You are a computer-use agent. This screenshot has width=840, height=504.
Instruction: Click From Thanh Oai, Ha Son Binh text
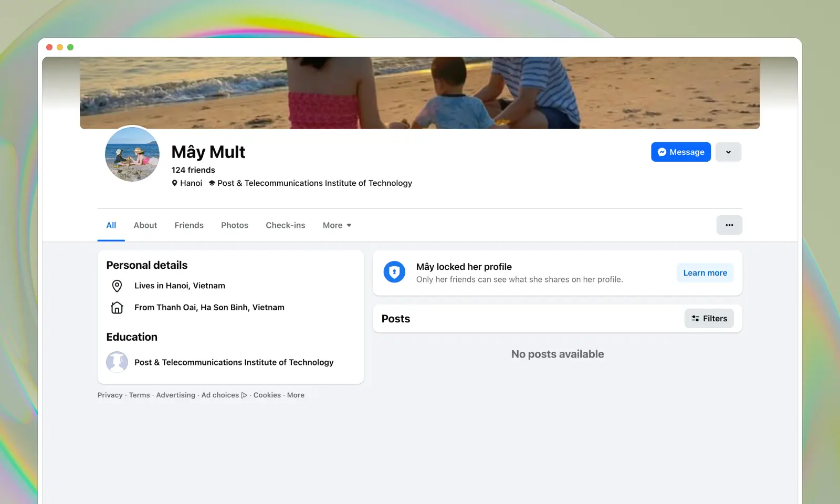pyautogui.click(x=209, y=308)
